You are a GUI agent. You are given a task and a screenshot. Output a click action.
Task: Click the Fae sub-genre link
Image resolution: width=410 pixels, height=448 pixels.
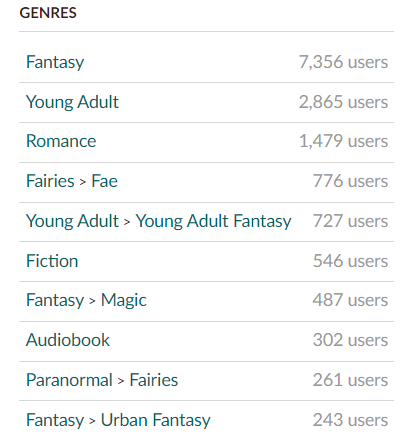104,181
